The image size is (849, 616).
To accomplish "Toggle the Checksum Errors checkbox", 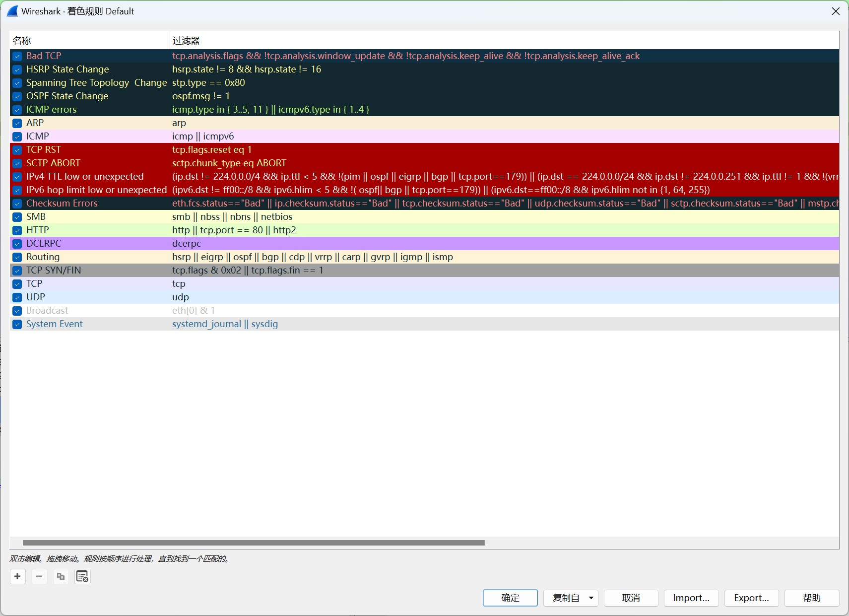I will [x=17, y=204].
